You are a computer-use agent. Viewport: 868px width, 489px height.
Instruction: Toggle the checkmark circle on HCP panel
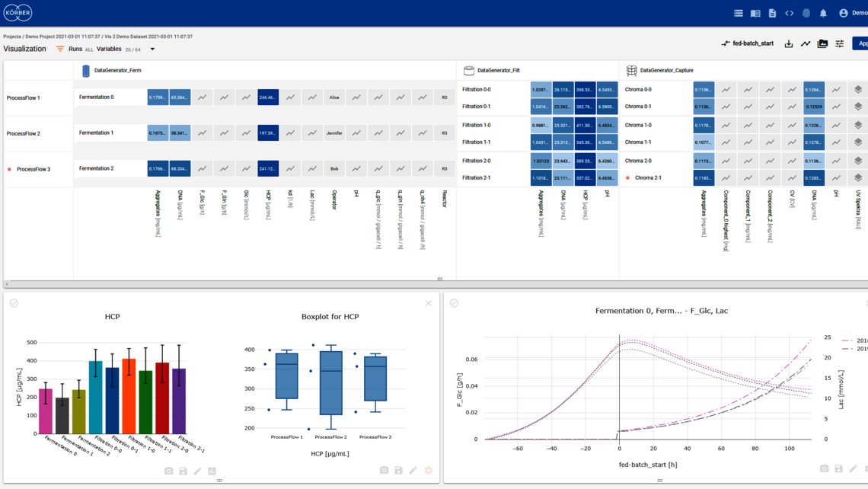pyautogui.click(x=14, y=303)
